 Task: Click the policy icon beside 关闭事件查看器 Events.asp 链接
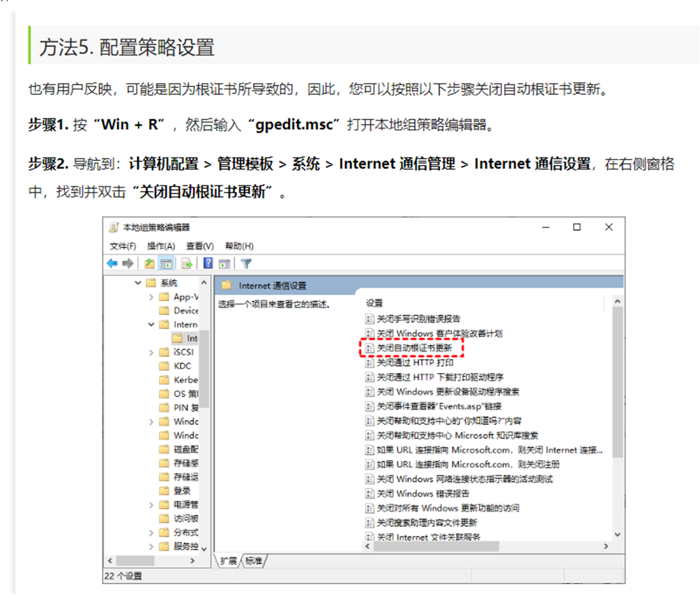point(370,406)
